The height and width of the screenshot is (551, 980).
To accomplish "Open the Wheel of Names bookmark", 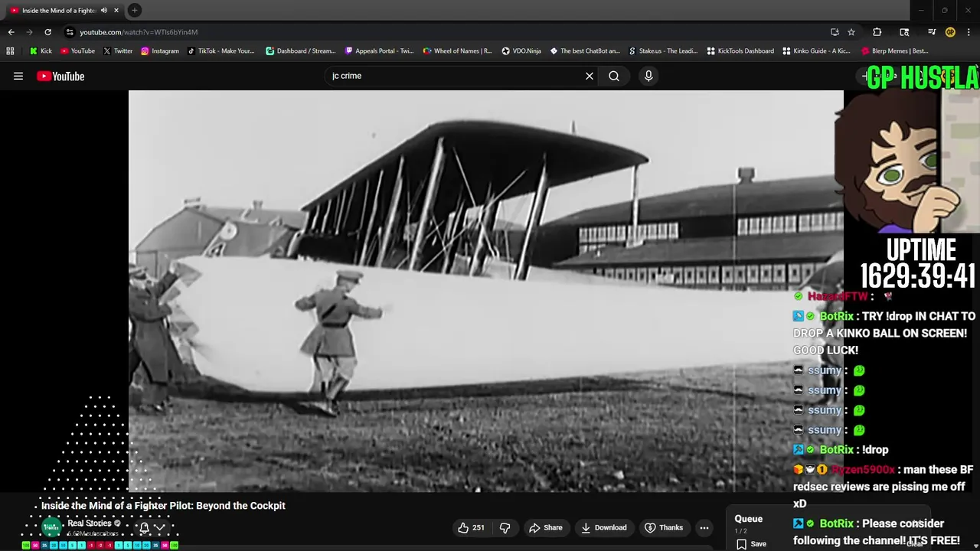I will (458, 51).
